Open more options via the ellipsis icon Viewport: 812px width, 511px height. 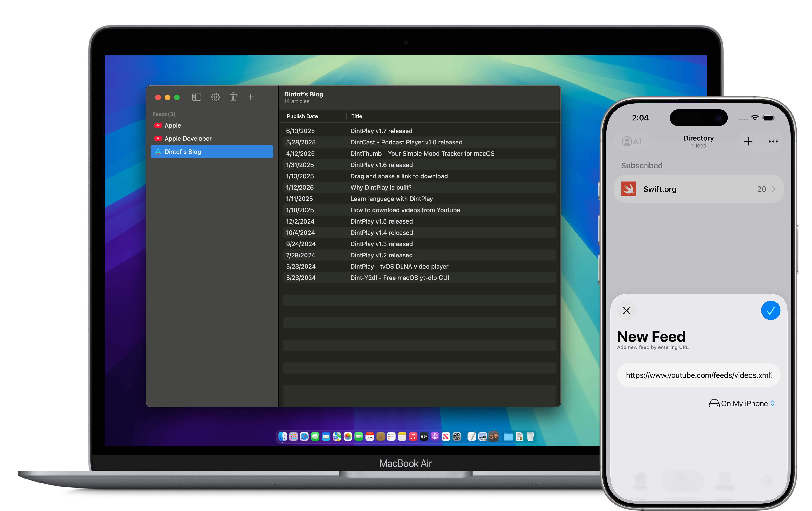773,141
